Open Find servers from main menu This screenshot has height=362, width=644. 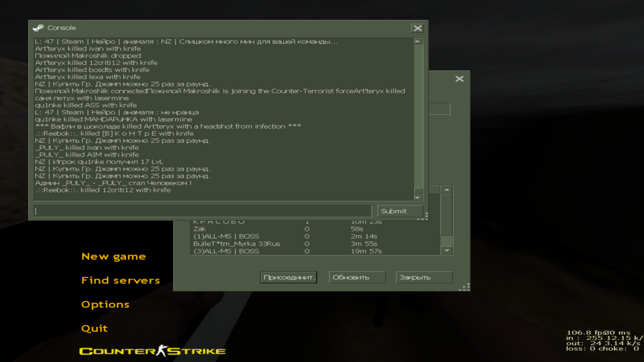pyautogui.click(x=120, y=280)
